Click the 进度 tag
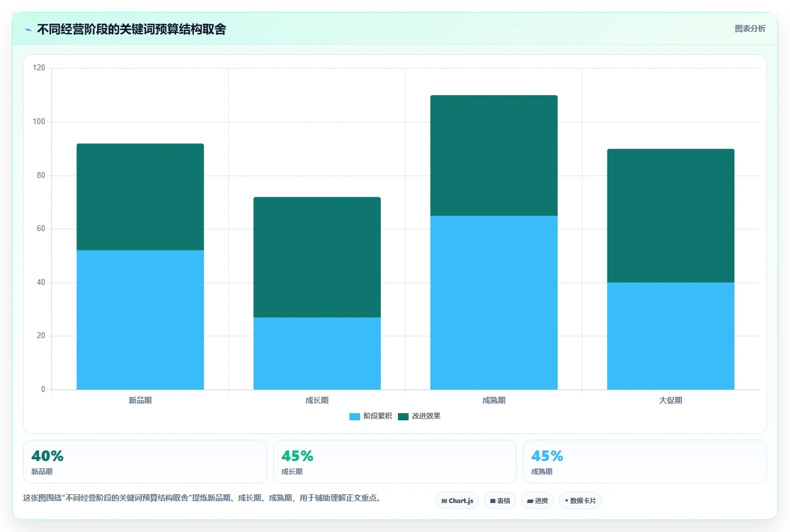Image resolution: width=790 pixels, height=532 pixels. pos(538,501)
